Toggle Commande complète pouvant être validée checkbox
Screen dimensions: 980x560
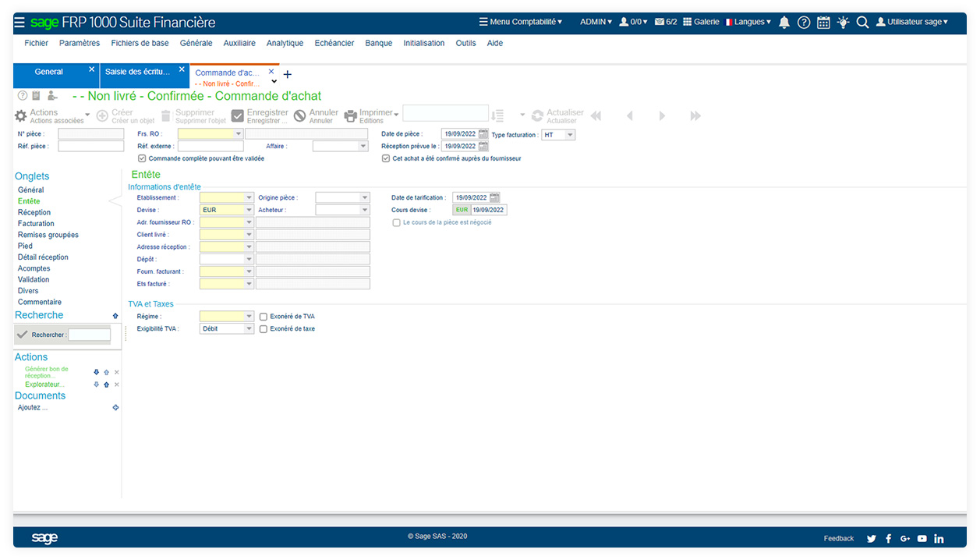[141, 158]
